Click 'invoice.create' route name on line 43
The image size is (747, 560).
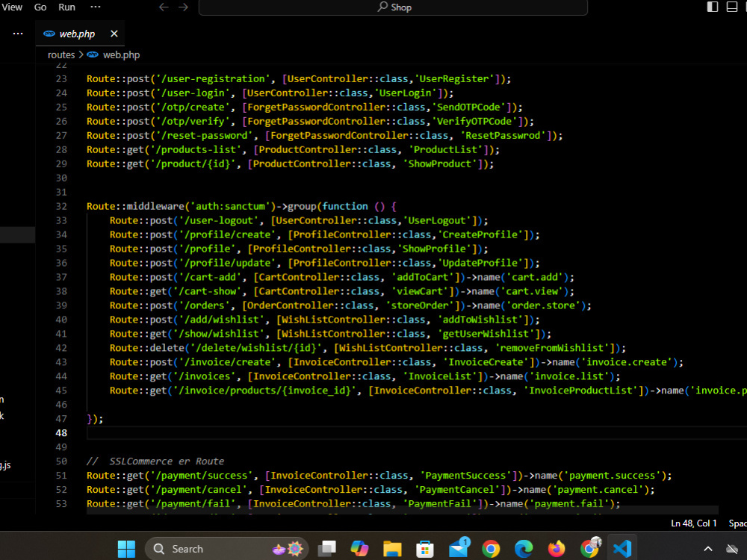click(x=626, y=362)
